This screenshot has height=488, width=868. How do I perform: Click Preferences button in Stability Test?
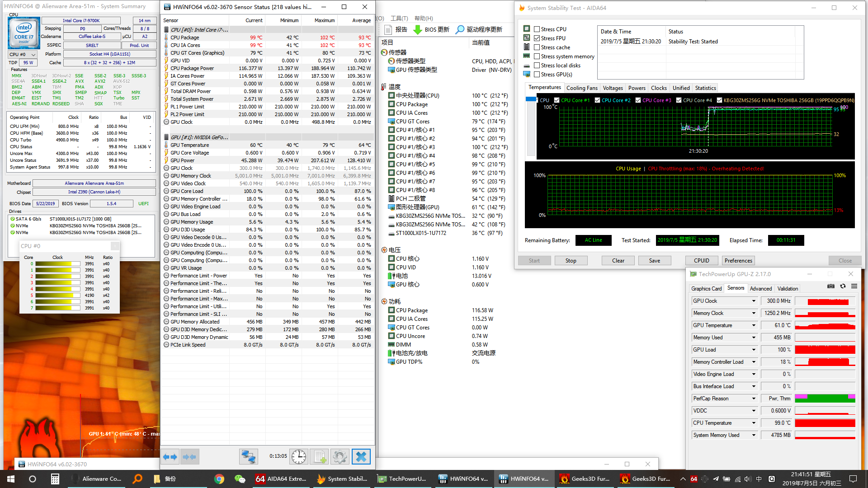738,261
